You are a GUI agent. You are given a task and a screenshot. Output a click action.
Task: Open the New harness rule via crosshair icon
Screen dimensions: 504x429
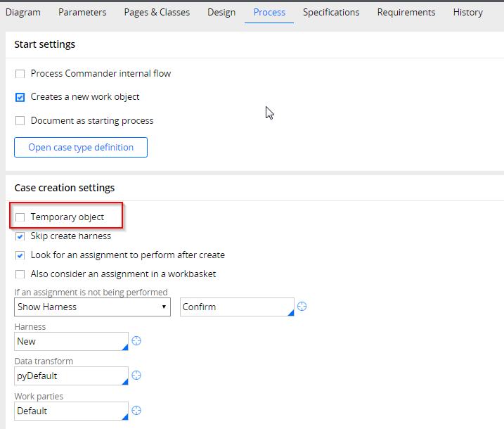pos(136,341)
